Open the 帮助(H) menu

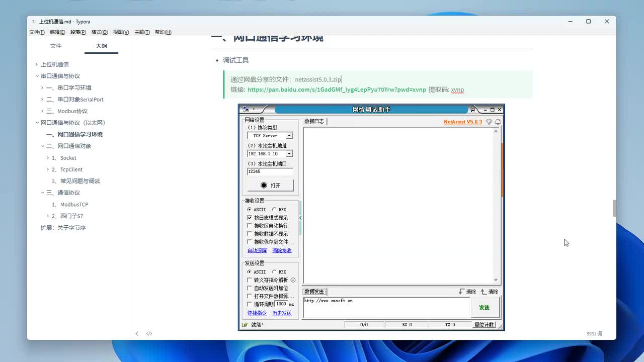coord(163,32)
